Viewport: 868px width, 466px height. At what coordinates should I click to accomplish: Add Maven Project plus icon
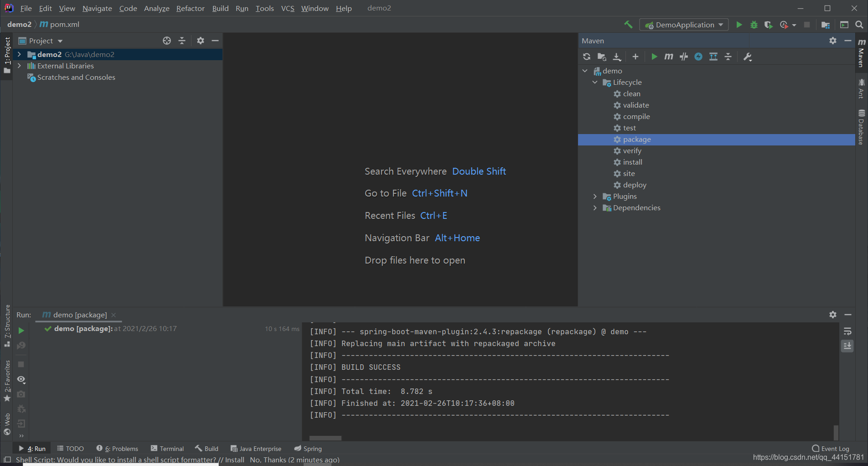635,57
